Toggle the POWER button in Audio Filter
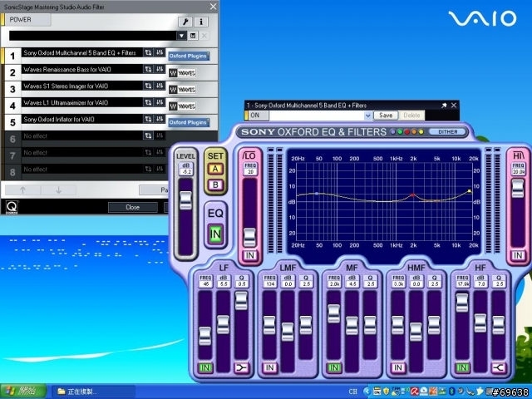Screen dimensions: 532x399 [x=26, y=20]
